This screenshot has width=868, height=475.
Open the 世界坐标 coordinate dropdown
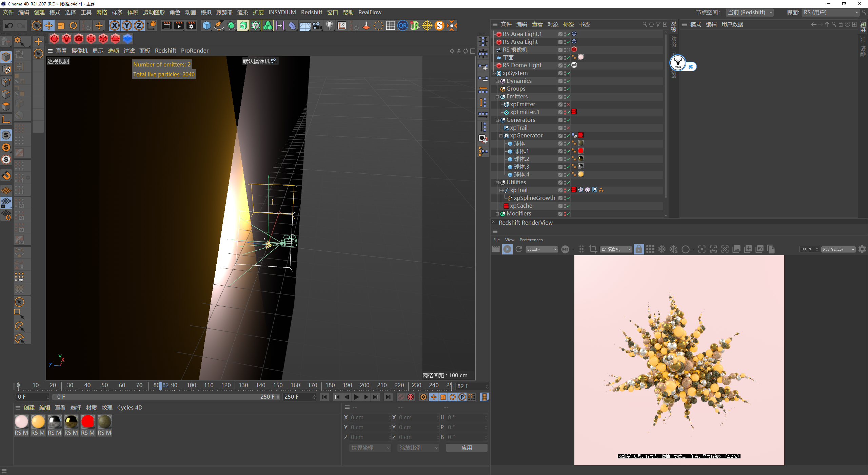[x=370, y=448]
